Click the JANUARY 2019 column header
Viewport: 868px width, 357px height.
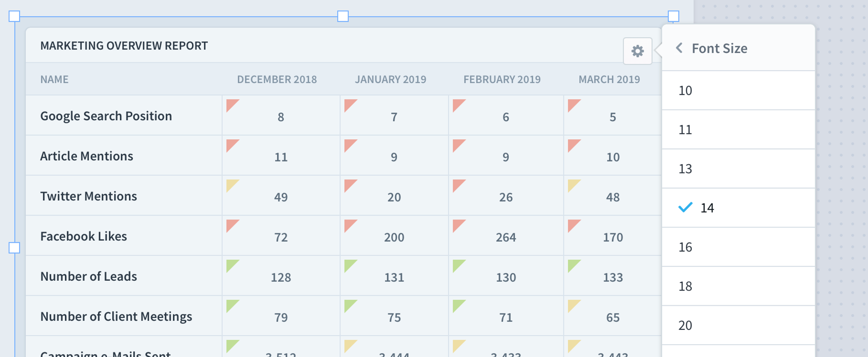pos(390,79)
